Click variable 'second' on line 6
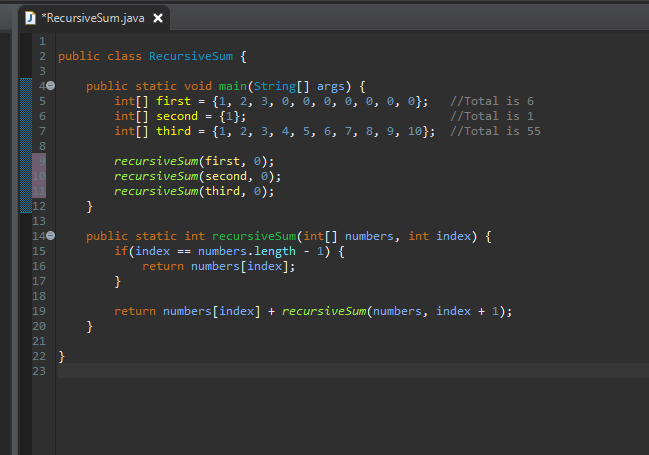The image size is (649, 455). point(177,116)
